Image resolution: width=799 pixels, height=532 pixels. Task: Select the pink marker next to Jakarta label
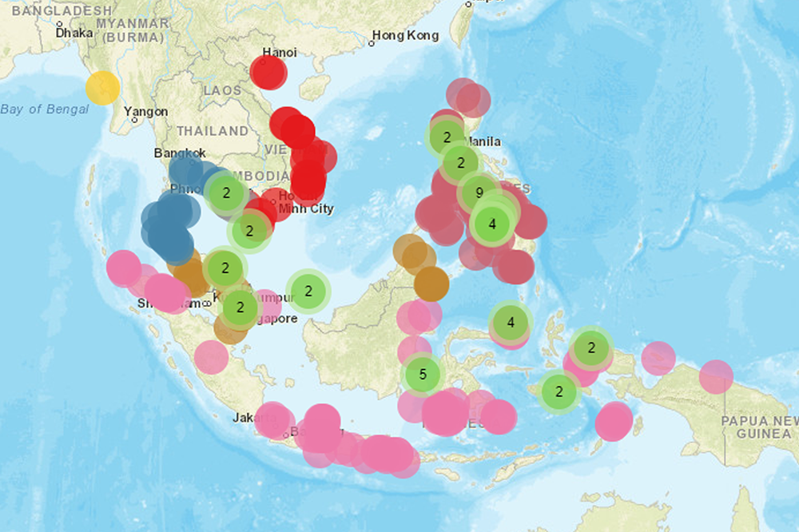click(272, 419)
